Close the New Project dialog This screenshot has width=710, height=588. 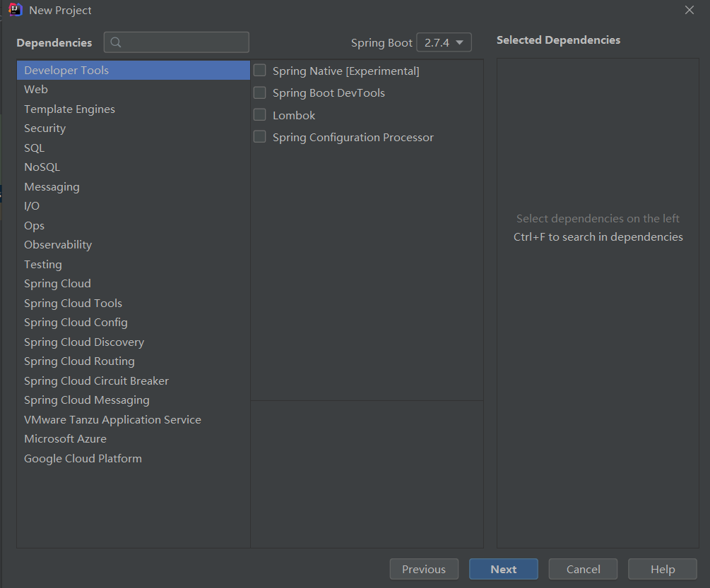coord(690,10)
